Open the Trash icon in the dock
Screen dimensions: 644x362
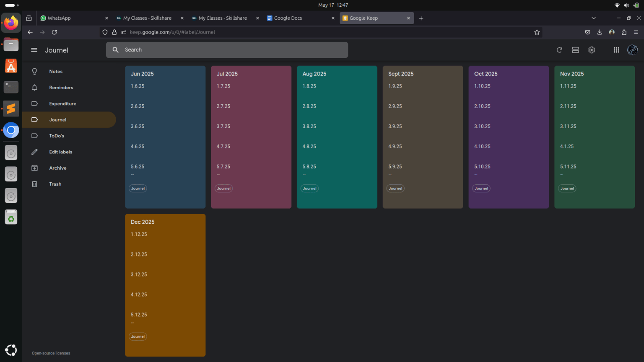point(11,217)
